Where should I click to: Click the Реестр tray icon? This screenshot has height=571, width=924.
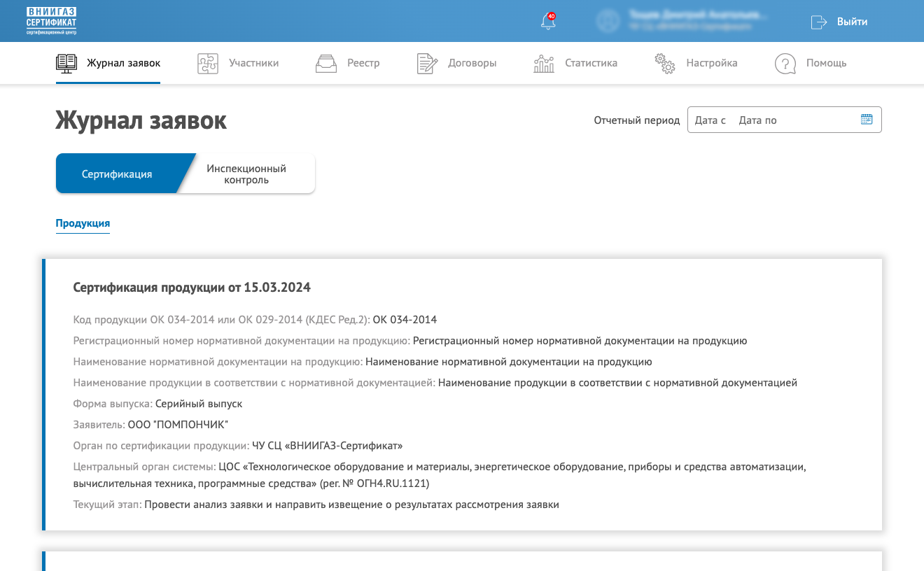tap(326, 63)
